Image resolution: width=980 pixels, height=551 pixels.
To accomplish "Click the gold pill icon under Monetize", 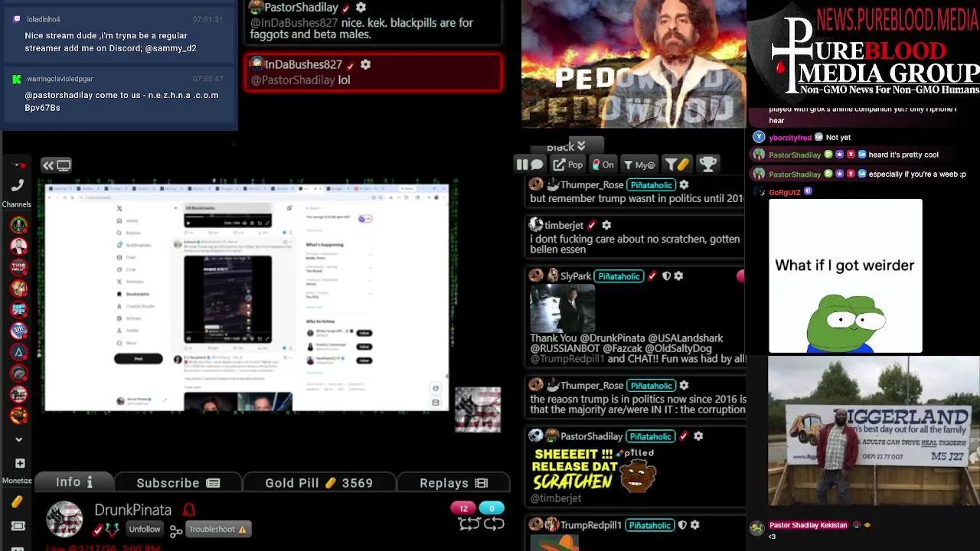I will click(x=17, y=502).
